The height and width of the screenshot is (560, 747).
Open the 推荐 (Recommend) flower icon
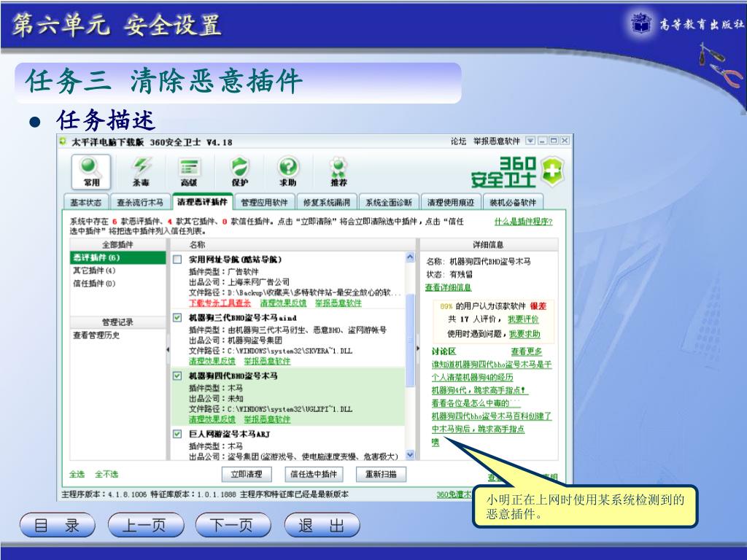point(338,171)
